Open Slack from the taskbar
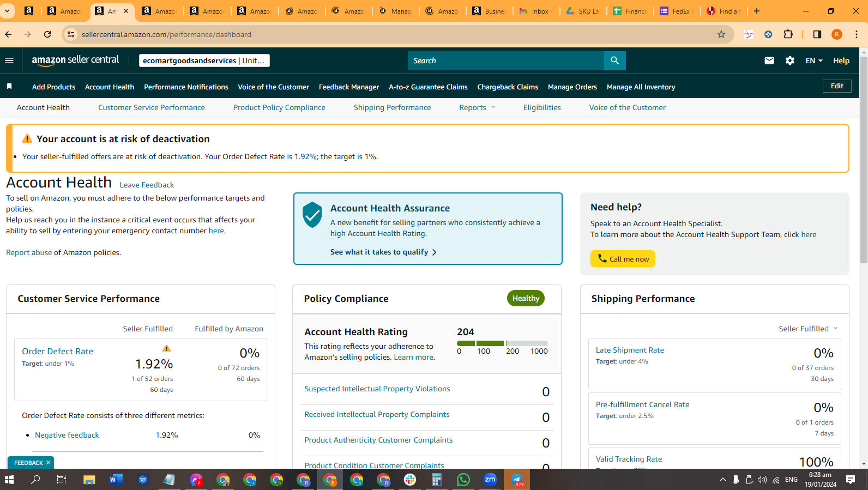 (x=410, y=480)
